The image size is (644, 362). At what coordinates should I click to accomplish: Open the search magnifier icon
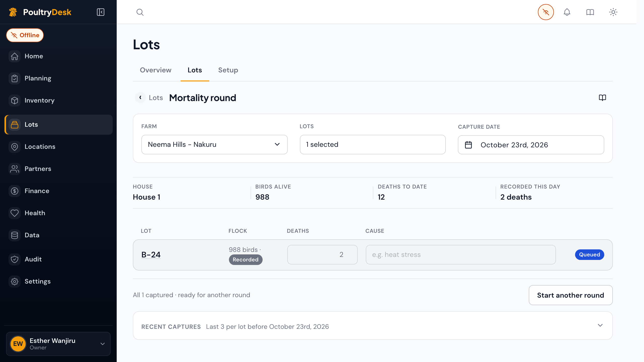point(140,12)
